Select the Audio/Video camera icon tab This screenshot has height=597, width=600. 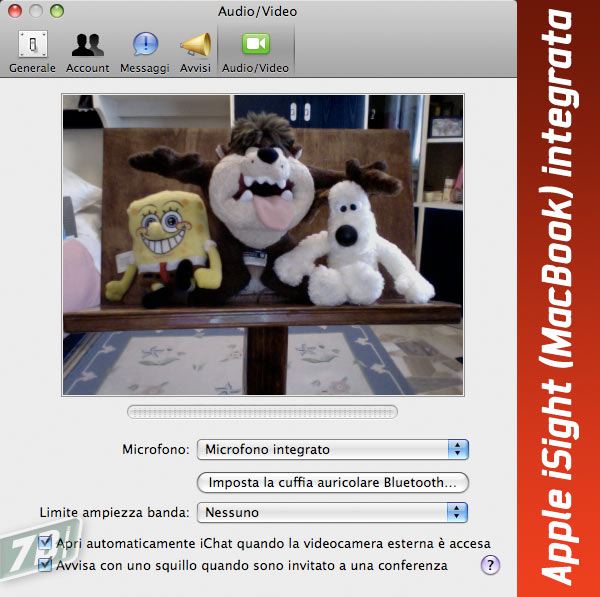click(x=256, y=52)
